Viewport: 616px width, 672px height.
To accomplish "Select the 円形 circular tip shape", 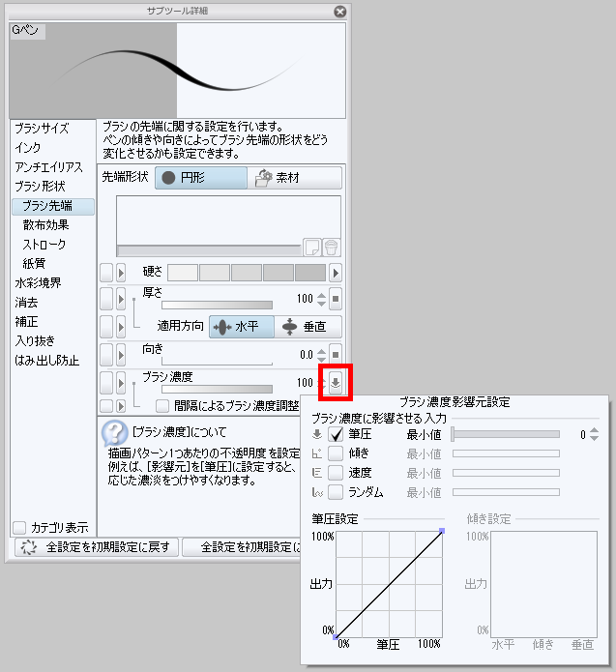I will [201, 178].
